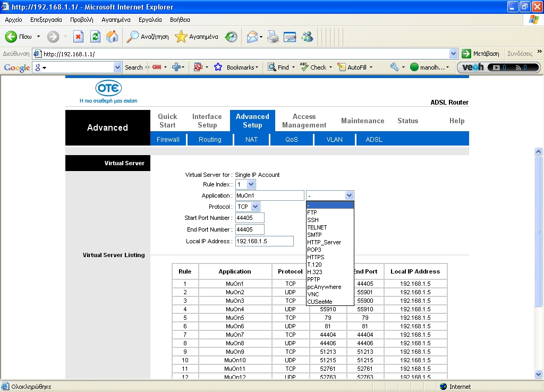Click the blue plus share icon
544x392 pixels.
176,67
